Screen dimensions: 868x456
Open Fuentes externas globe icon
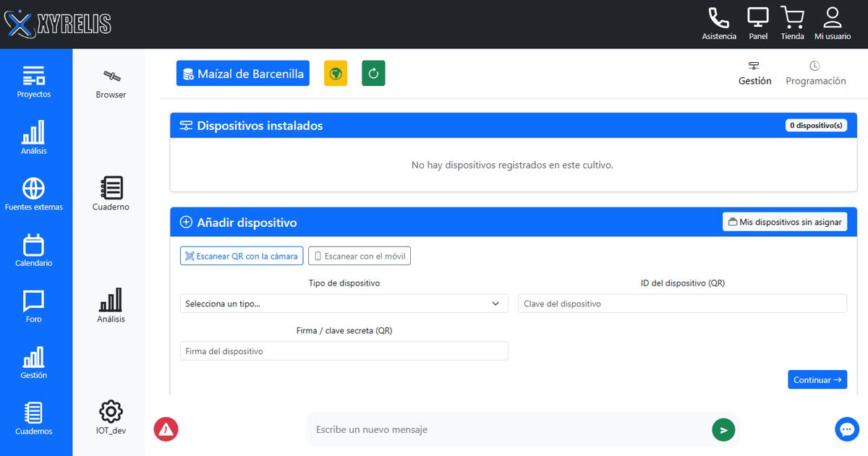click(x=34, y=194)
